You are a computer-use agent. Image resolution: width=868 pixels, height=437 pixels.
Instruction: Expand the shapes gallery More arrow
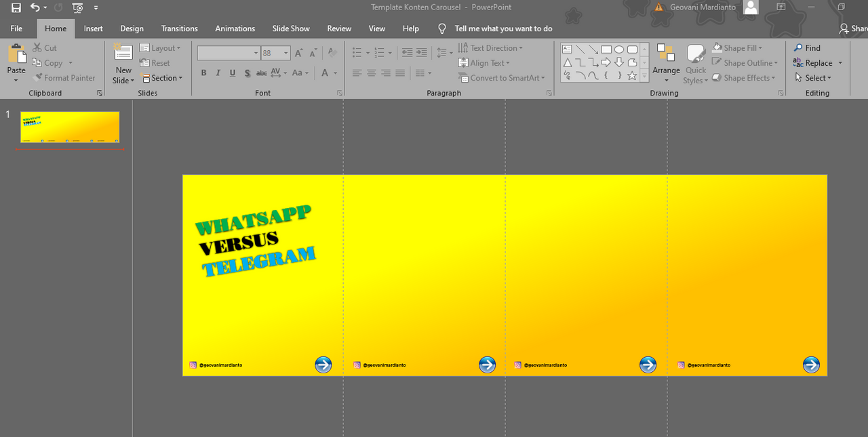(644, 76)
